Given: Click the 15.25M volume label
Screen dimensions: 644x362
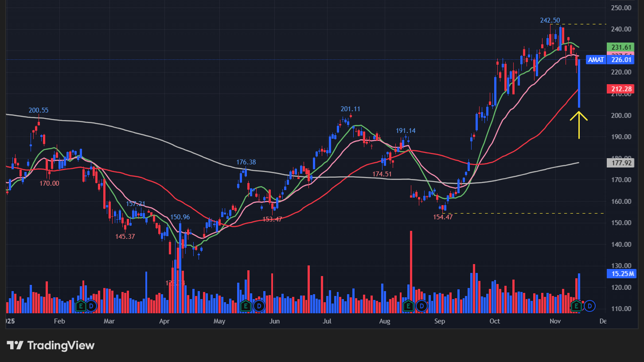Looking at the screenshot, I should click(x=621, y=274).
